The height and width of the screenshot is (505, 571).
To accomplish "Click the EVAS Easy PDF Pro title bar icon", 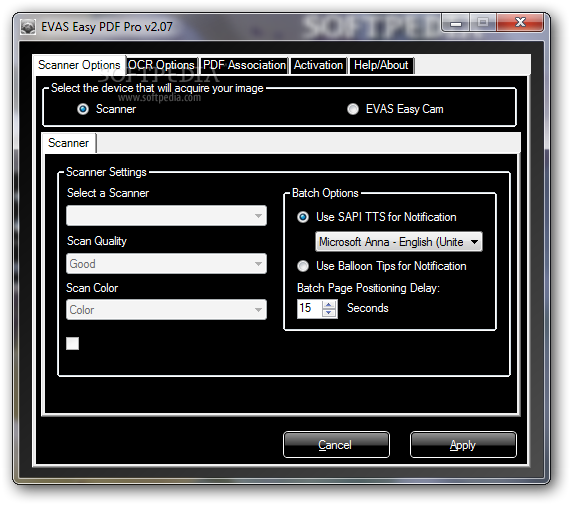I will point(28,27).
